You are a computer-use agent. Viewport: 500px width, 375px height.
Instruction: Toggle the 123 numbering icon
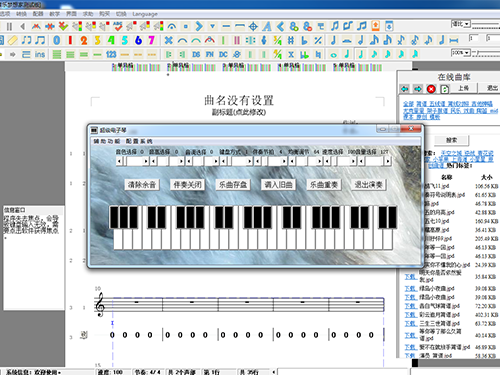111,54
